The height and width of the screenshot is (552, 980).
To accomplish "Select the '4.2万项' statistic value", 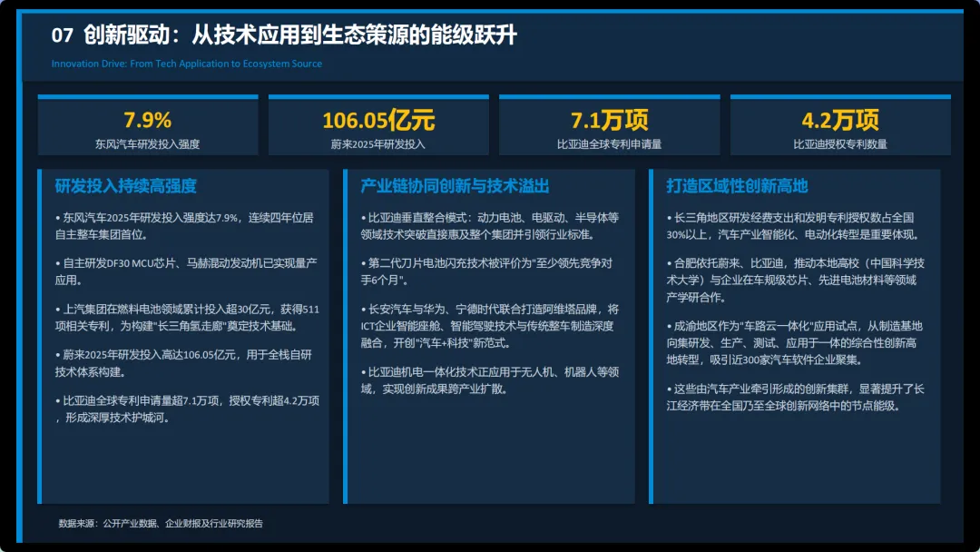I will tap(840, 120).
